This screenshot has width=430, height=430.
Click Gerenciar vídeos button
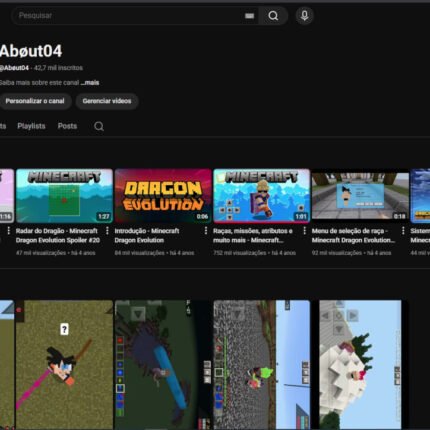point(107,101)
